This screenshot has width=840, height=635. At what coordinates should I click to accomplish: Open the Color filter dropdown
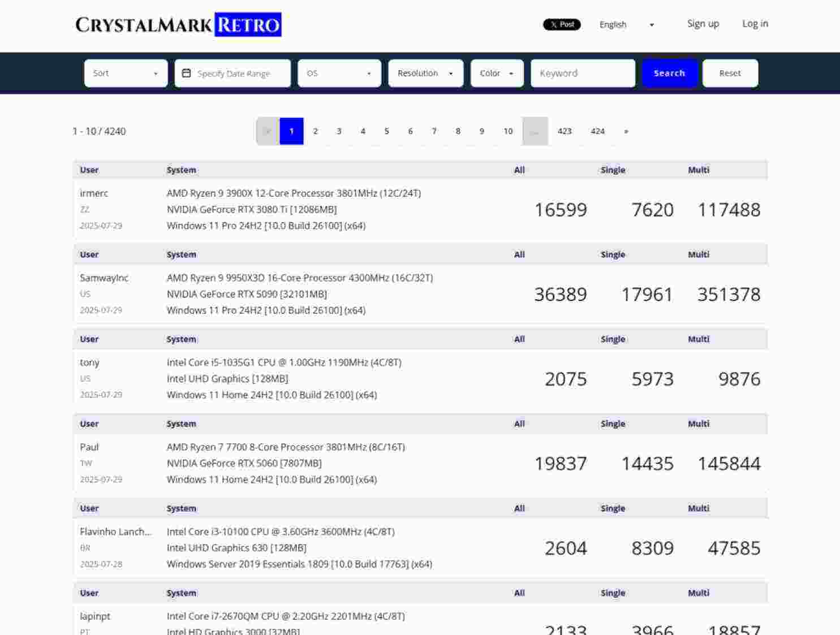coord(496,72)
